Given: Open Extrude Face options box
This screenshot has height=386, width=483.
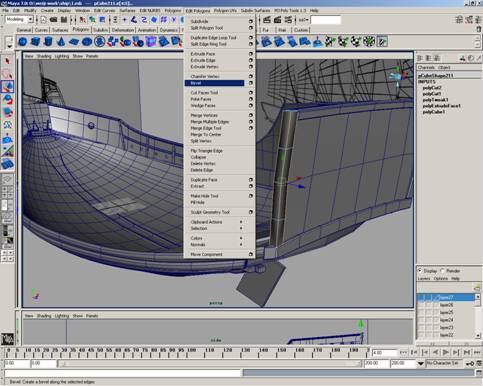Looking at the screenshot, I should [x=251, y=54].
